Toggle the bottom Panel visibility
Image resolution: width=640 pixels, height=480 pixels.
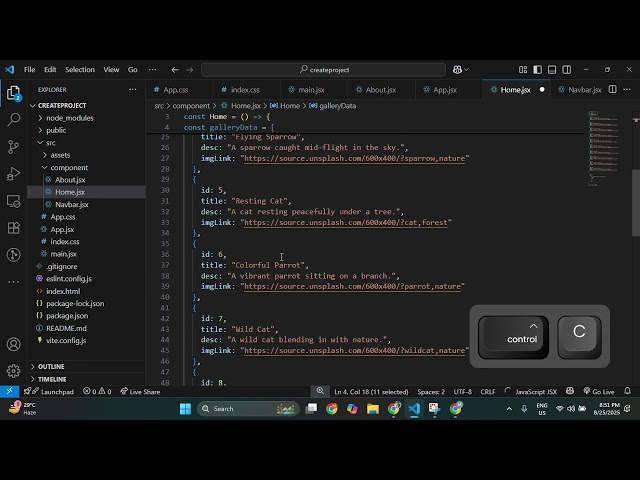point(552,70)
